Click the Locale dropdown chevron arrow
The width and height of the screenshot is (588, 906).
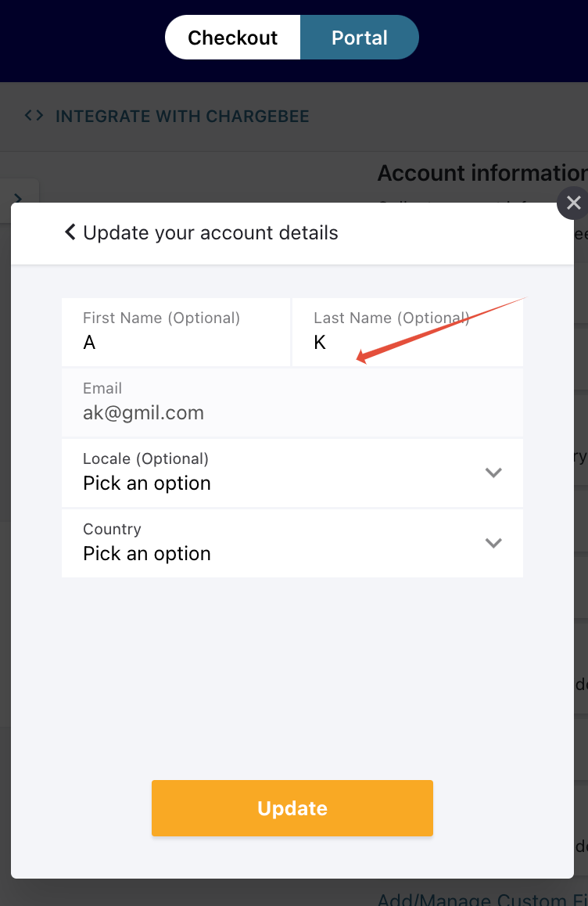pos(493,473)
